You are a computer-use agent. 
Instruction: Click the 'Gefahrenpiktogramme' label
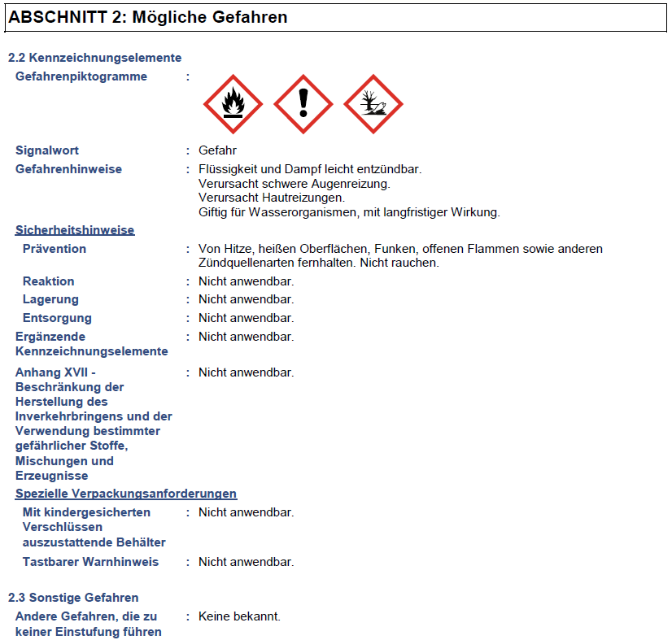81,76
